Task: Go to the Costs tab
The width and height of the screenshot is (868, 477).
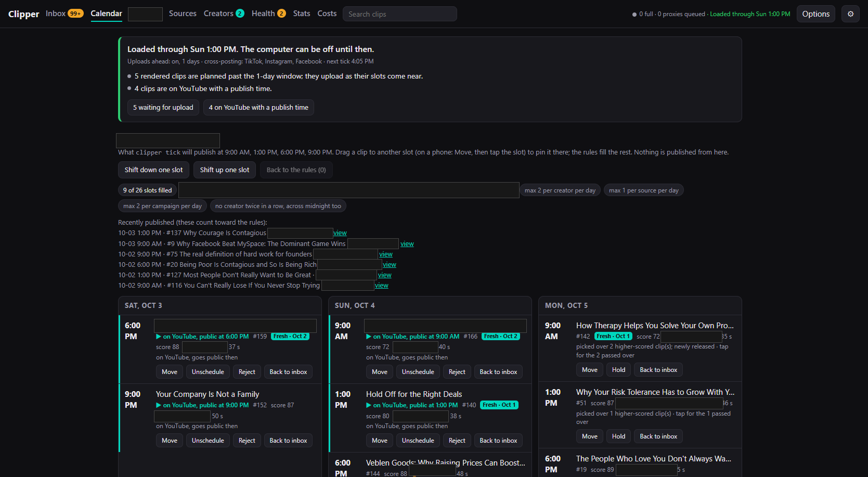Action: [327, 14]
